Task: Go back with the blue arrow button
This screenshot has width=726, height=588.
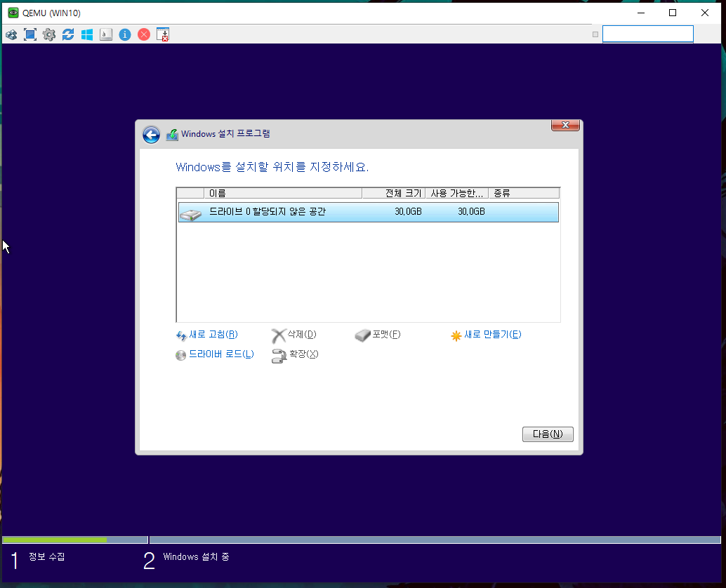Action: [x=151, y=135]
